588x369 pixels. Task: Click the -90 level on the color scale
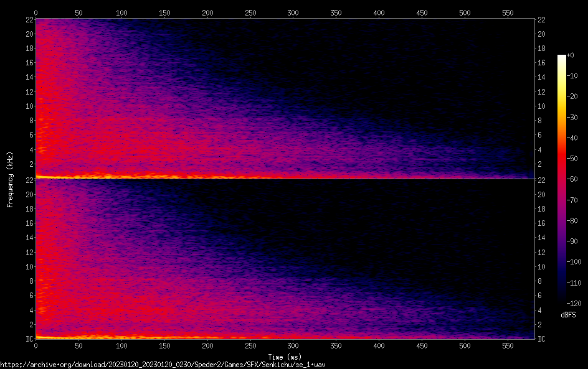[x=571, y=241]
